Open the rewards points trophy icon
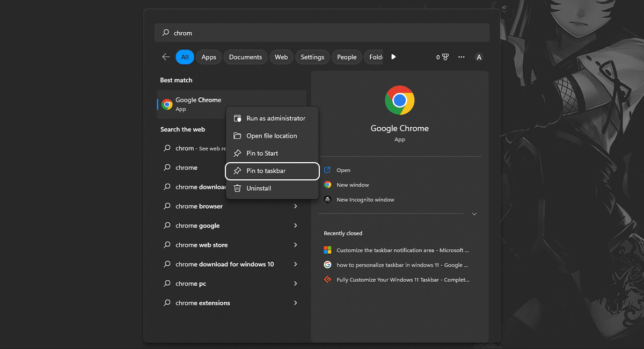Viewport: 644px width, 349px height. 443,57
